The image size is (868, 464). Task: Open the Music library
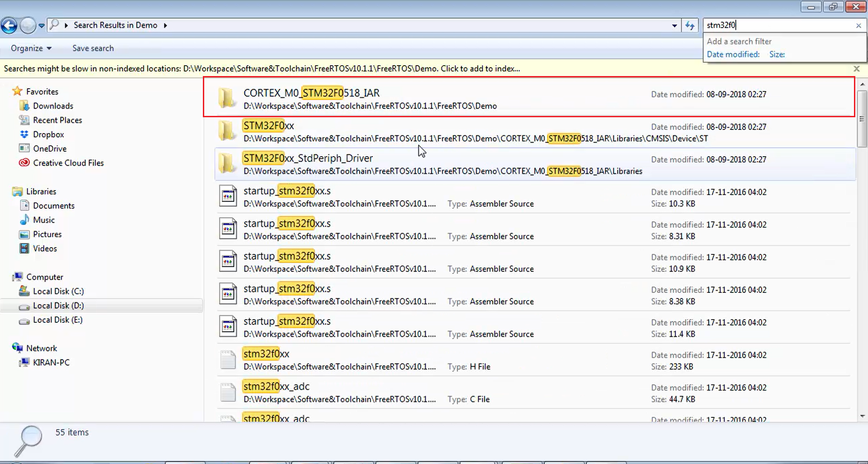(44, 220)
